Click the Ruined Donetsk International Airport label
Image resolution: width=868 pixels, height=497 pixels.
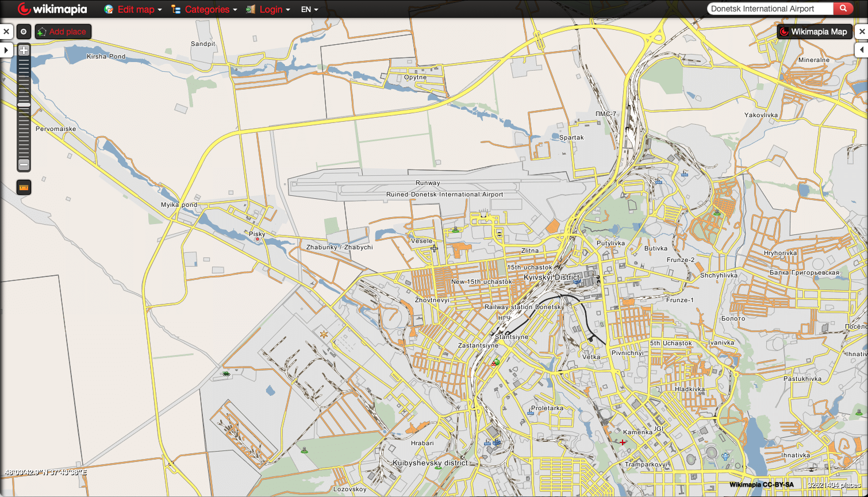click(x=445, y=194)
